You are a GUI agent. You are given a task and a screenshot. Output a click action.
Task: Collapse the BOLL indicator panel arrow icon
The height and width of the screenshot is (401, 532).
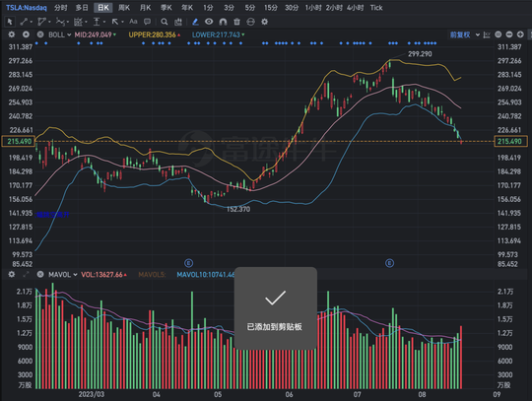tap(27, 34)
